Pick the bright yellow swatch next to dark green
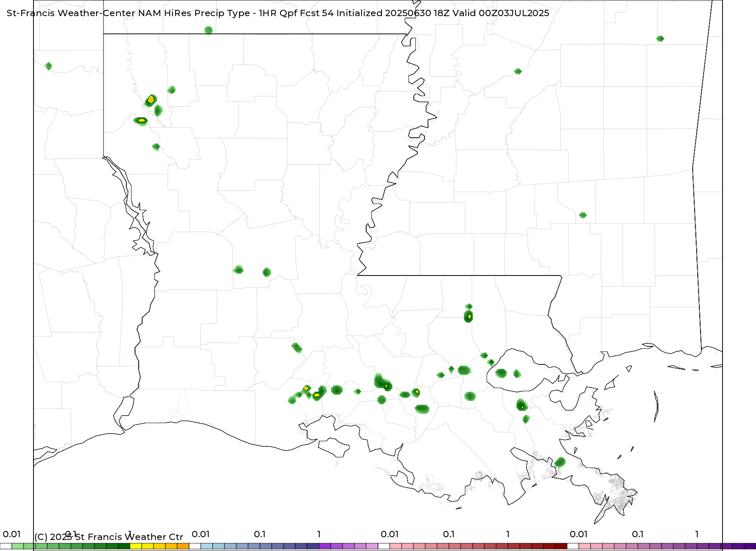The height and width of the screenshot is (551, 756). pos(136,546)
